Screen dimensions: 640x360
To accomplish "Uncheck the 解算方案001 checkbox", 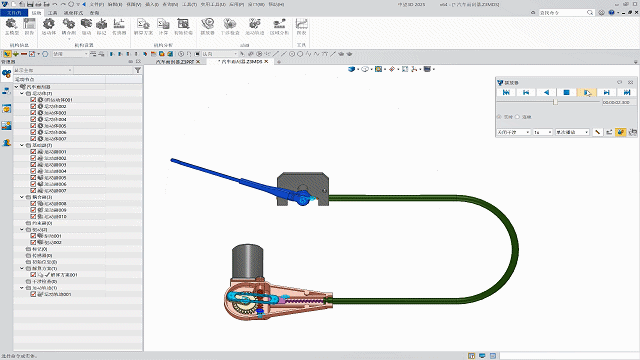I will pos(33,275).
